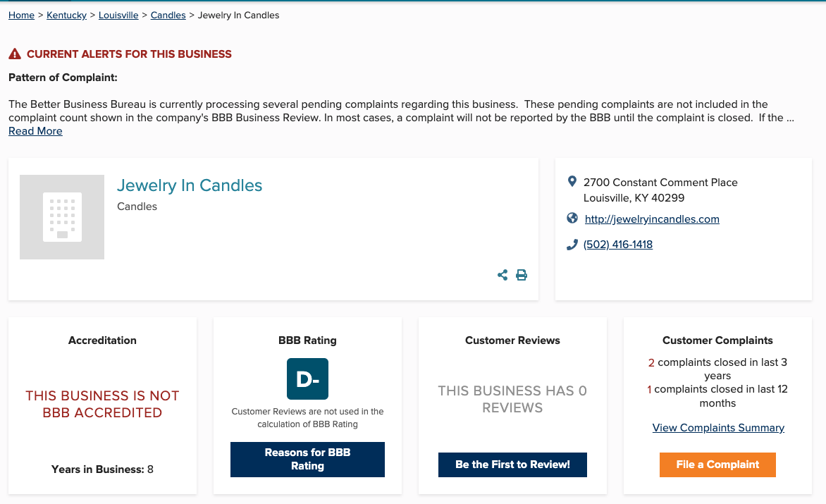826x504 pixels.
Task: Open the Jewelry In Candles business title
Action: [x=190, y=185]
